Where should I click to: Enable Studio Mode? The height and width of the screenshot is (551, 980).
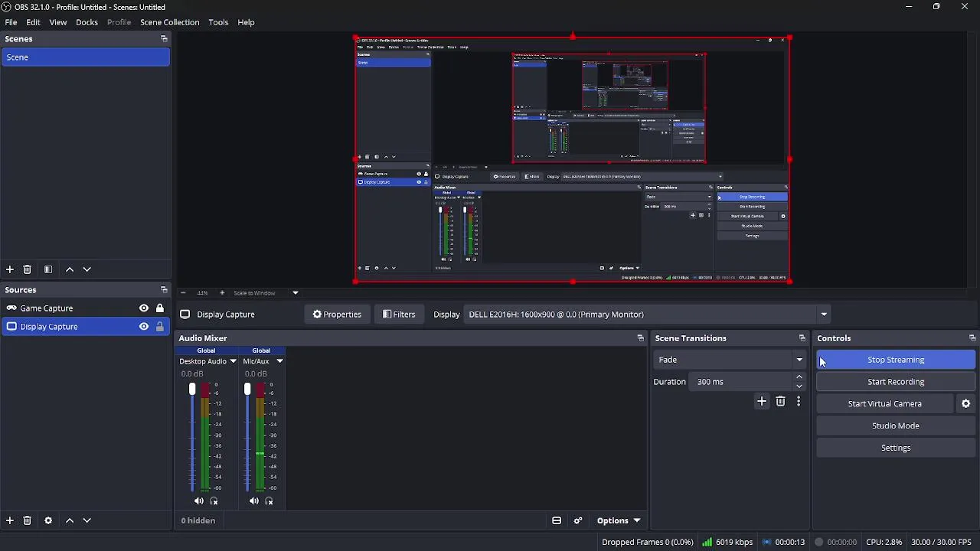[896, 426]
